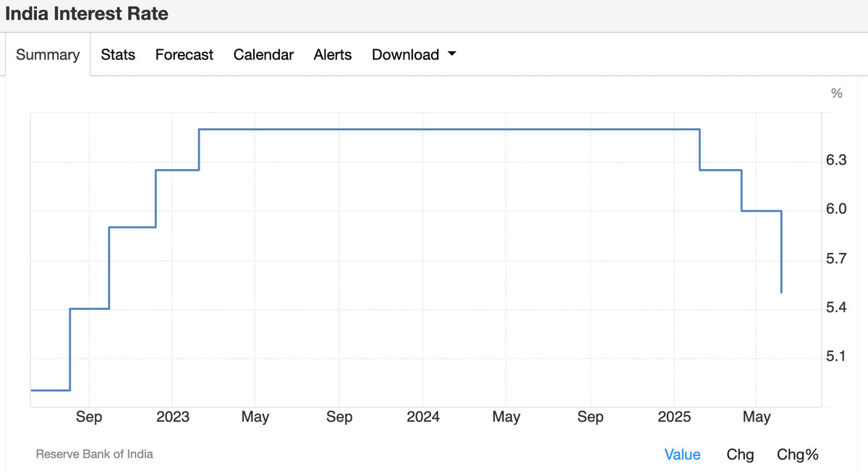Open the Forecast tab
This screenshot has width=868, height=472.
[184, 55]
